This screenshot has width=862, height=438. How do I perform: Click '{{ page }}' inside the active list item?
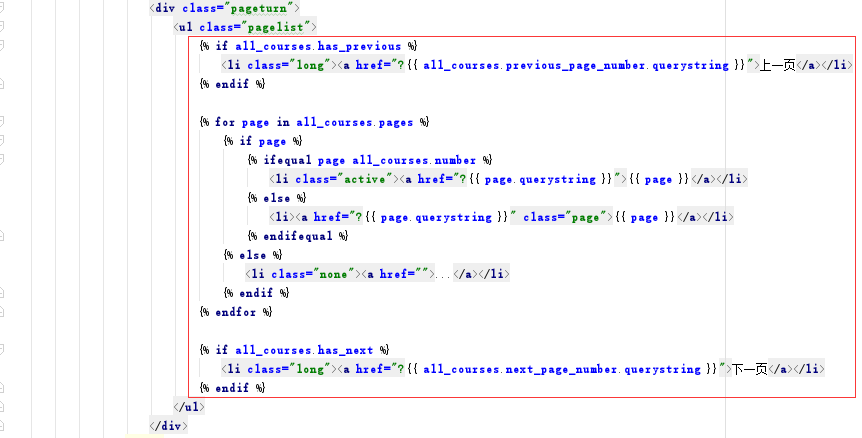(x=659, y=179)
